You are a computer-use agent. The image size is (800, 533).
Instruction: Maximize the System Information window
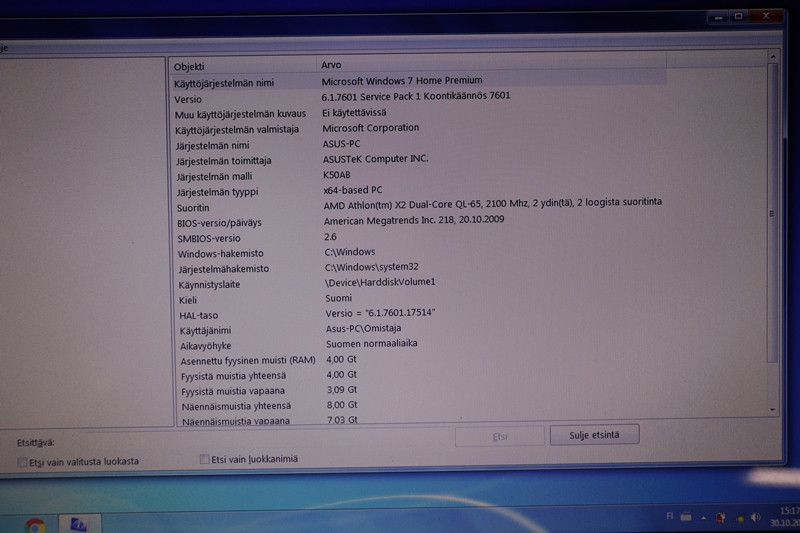click(x=739, y=16)
